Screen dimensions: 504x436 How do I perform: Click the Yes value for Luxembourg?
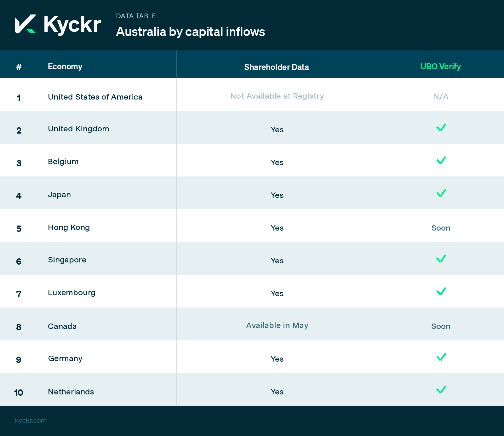tap(277, 294)
